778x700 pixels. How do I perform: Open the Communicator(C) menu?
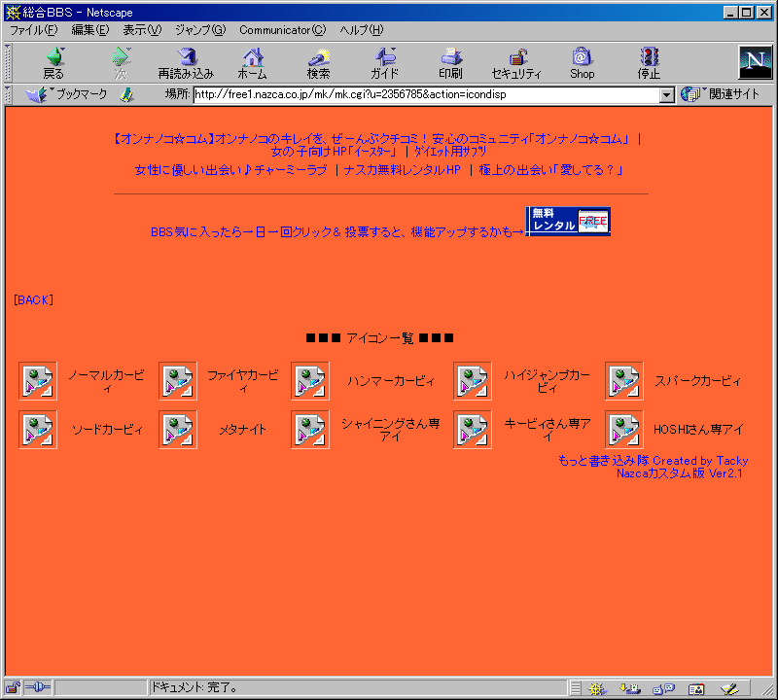point(282,30)
